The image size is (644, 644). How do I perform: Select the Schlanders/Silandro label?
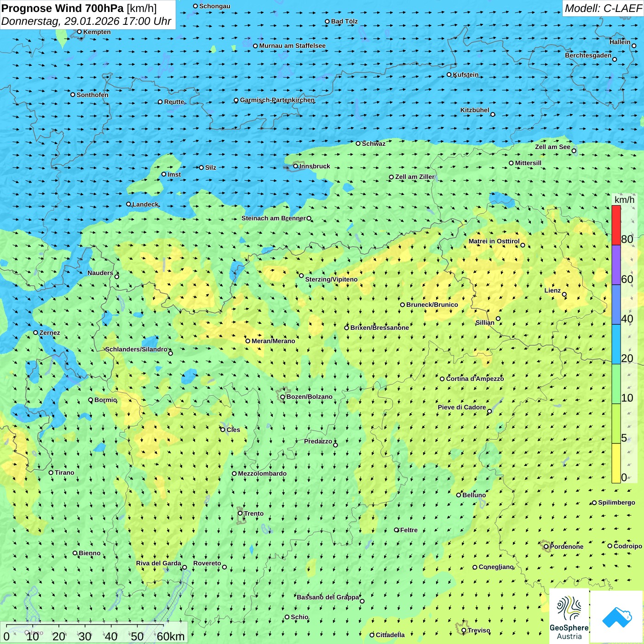pyautogui.click(x=137, y=349)
